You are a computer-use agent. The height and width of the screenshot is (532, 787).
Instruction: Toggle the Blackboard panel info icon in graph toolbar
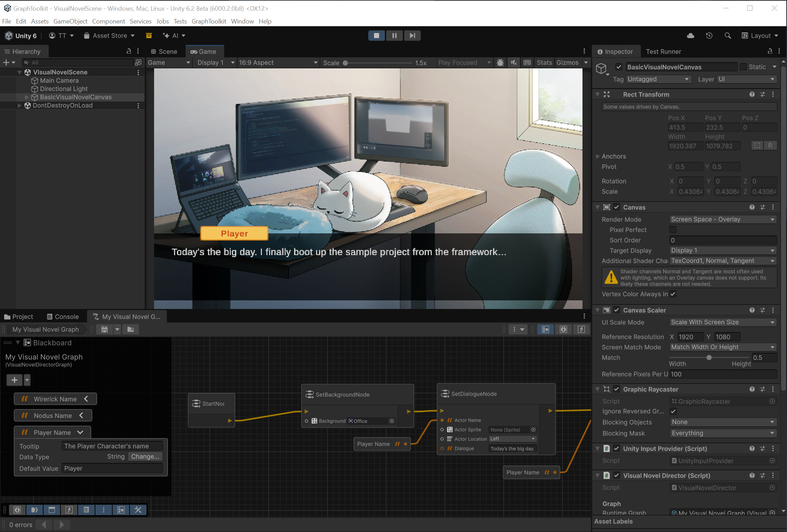(x=563, y=329)
